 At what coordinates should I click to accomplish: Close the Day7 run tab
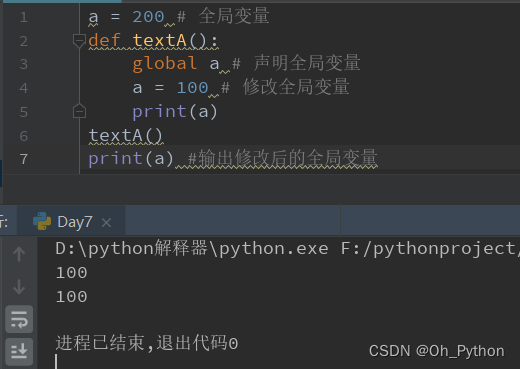tap(106, 222)
